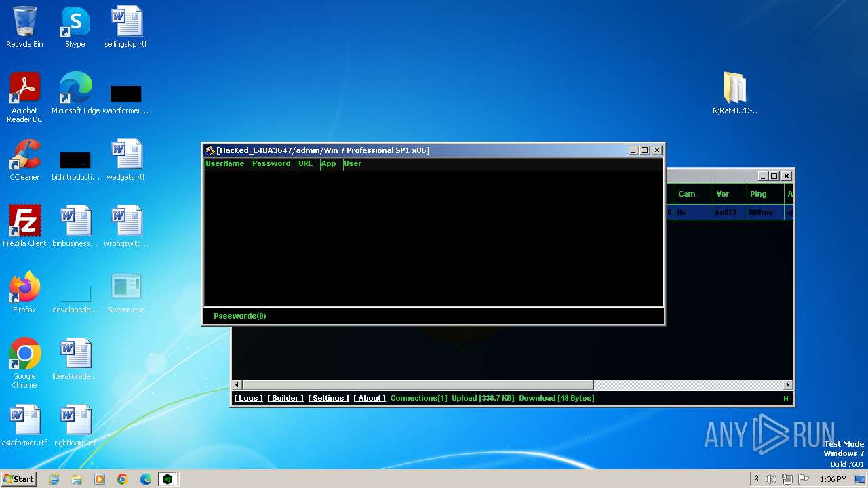The height and width of the screenshot is (488, 868).
Task: Click the HacKed window title bar icon
Action: (210, 150)
